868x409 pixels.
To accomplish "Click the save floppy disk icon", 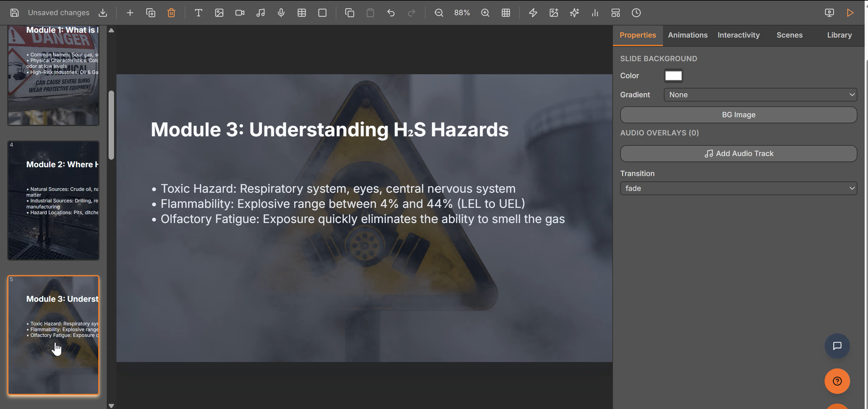I will [x=15, y=13].
